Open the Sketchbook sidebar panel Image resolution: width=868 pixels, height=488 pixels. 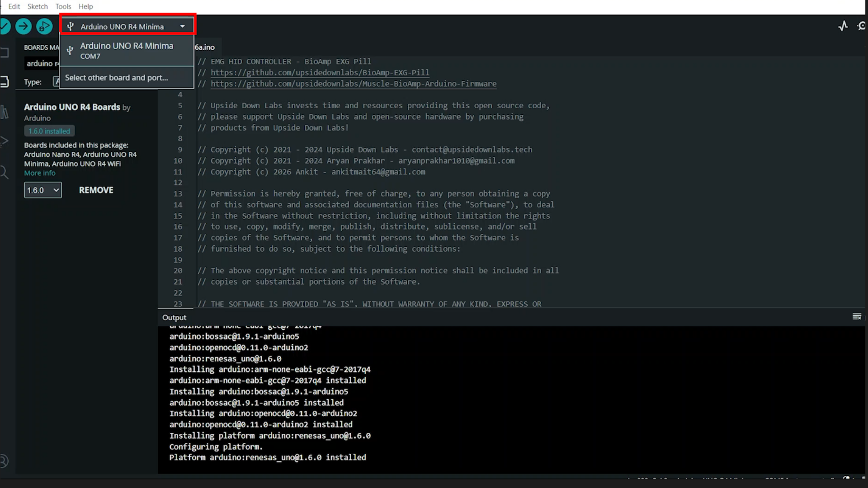[5, 52]
